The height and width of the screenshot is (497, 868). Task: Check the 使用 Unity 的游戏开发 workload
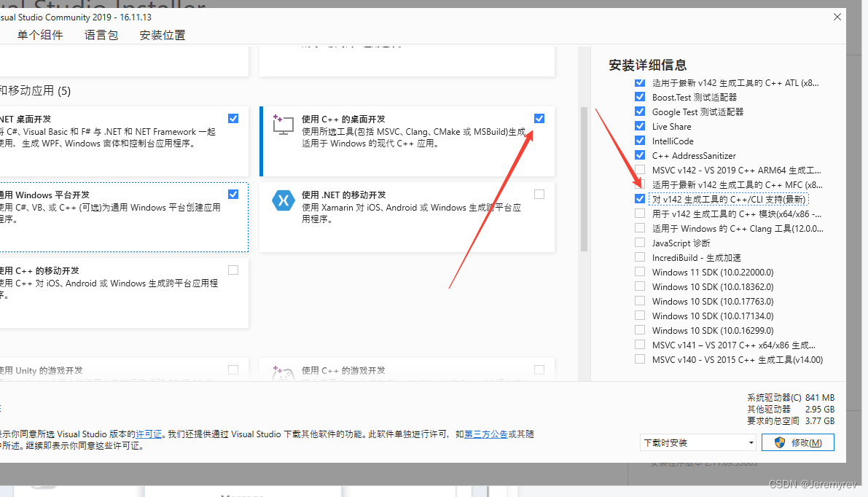pos(233,369)
